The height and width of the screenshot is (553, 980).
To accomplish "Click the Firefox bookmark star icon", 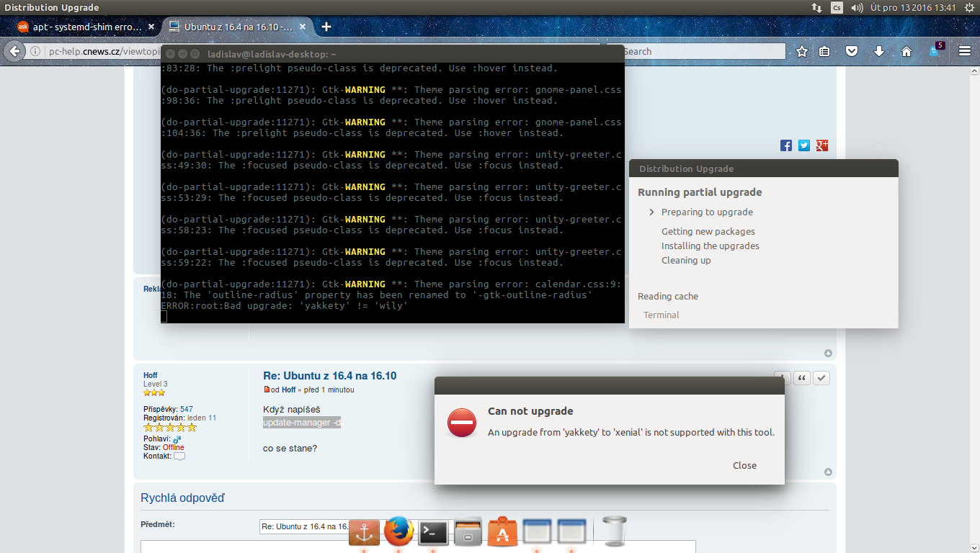I will [x=801, y=51].
